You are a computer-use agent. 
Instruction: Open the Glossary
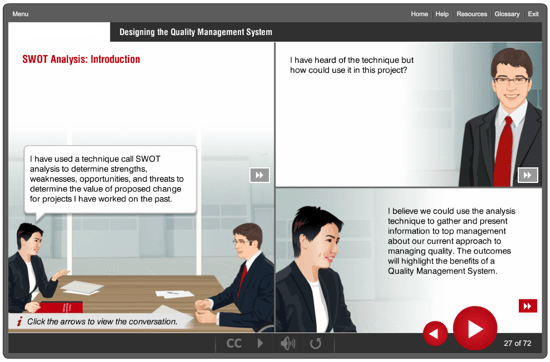pyautogui.click(x=507, y=14)
